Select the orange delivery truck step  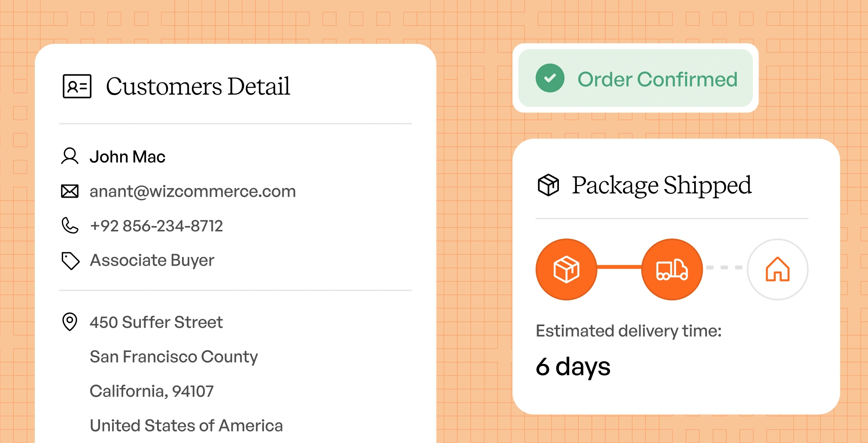[672, 269]
